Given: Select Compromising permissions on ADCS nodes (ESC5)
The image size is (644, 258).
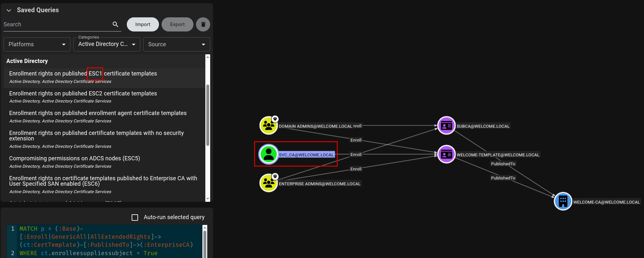Looking at the screenshot, I should click(x=104, y=162).
